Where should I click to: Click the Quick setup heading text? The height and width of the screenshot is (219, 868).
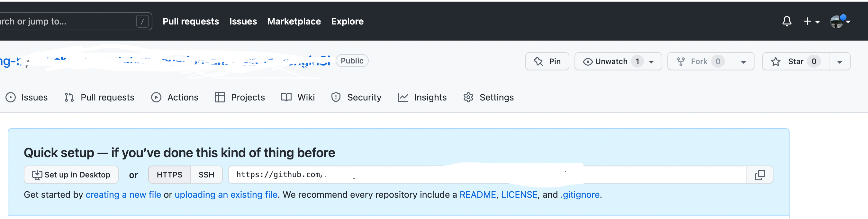pyautogui.click(x=179, y=153)
